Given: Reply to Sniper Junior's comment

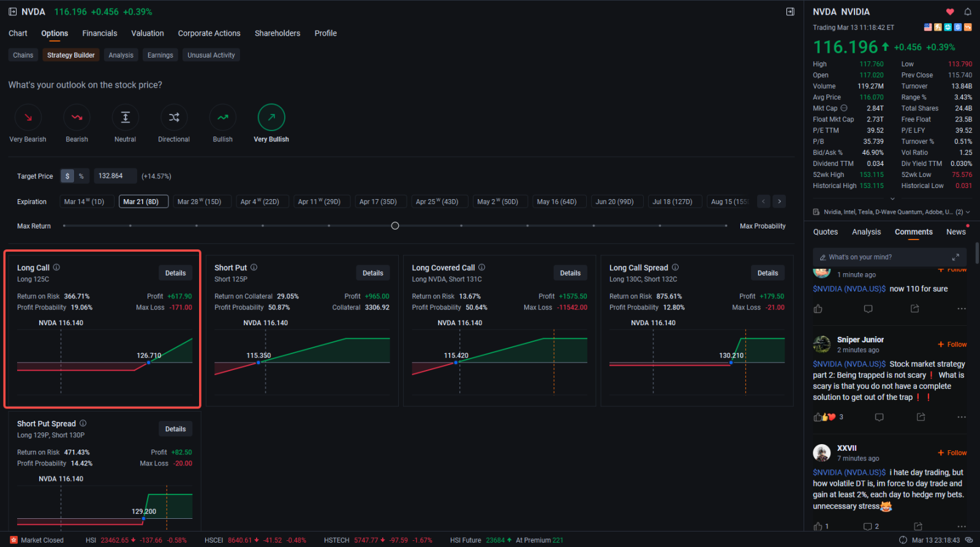Looking at the screenshot, I should point(879,417).
